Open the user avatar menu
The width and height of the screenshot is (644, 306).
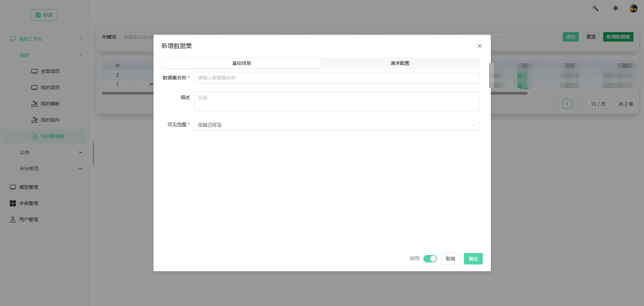(x=634, y=8)
